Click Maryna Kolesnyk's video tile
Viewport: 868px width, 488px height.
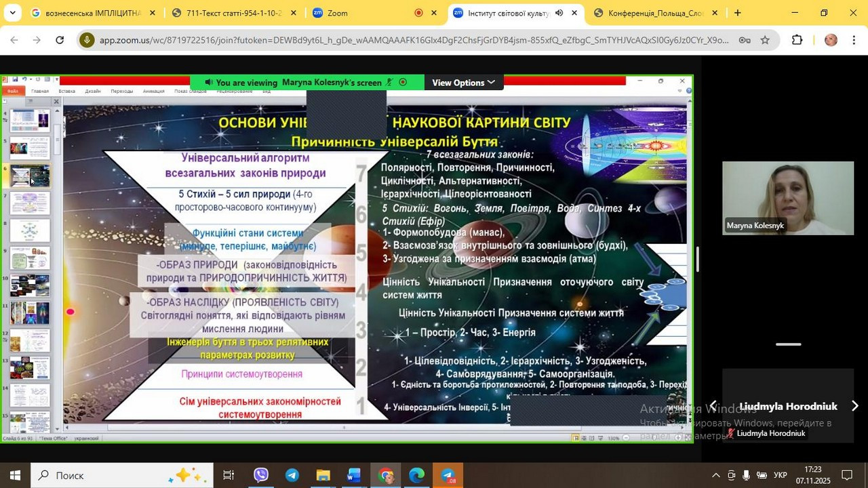coord(788,198)
